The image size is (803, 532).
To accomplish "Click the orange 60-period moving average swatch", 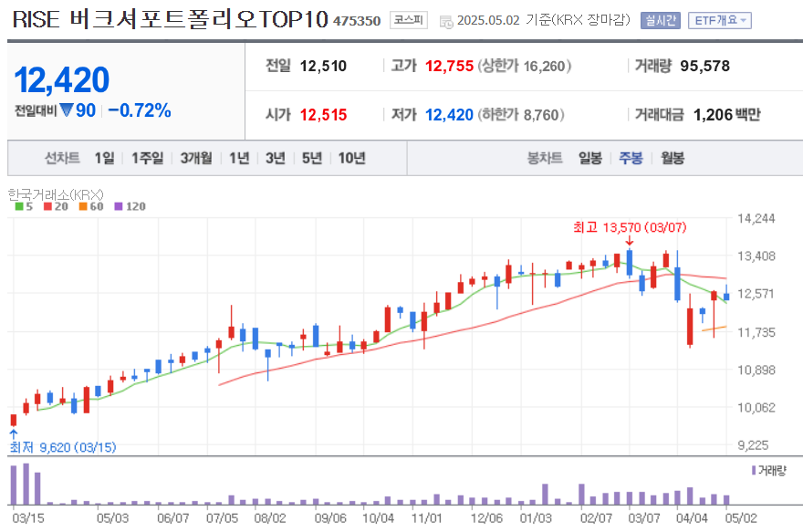I will point(83,206).
